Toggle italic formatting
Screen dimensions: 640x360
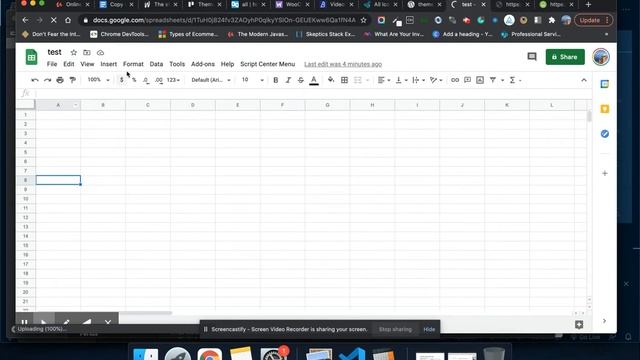tap(288, 80)
